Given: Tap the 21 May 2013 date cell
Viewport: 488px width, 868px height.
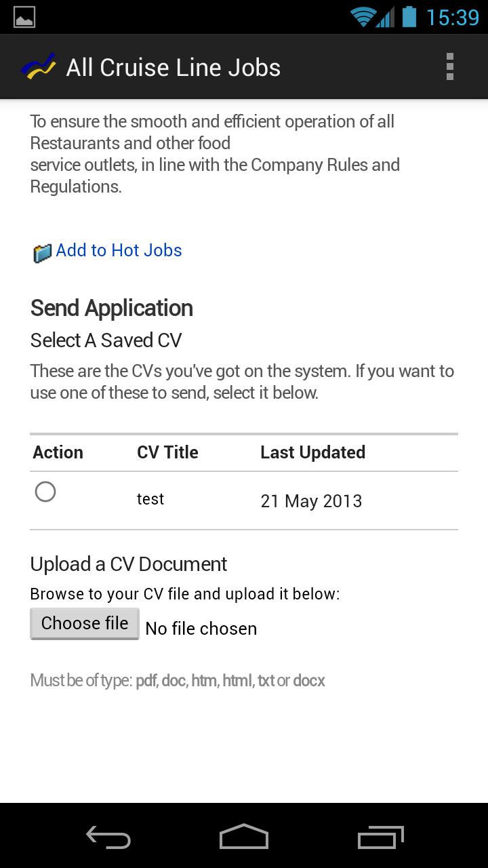Looking at the screenshot, I should click(311, 501).
